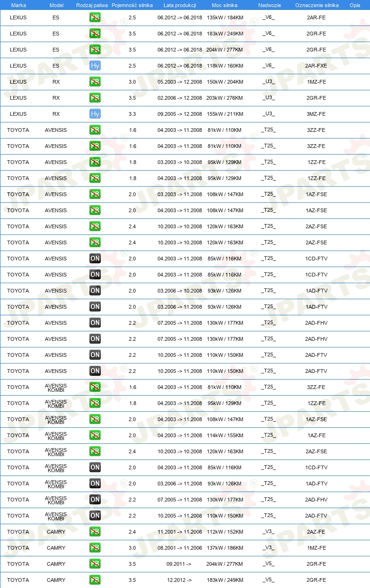Click petrol icon in Avensis 1AZ-FSE 03.2003 row
The image size is (370, 588).
click(95, 194)
